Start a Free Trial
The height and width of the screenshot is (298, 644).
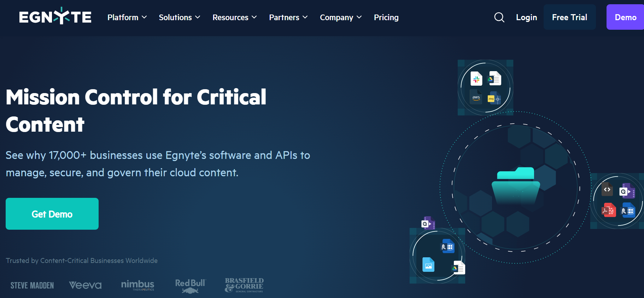click(569, 17)
